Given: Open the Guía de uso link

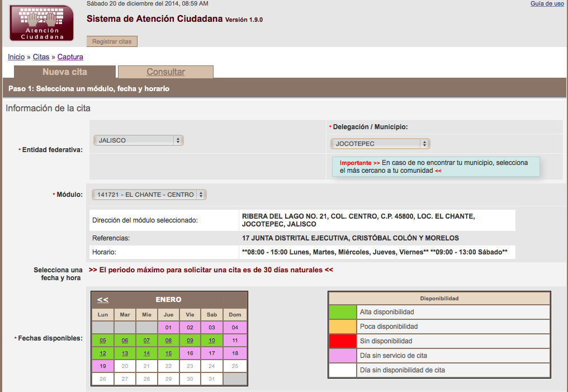Looking at the screenshot, I should [x=547, y=4].
